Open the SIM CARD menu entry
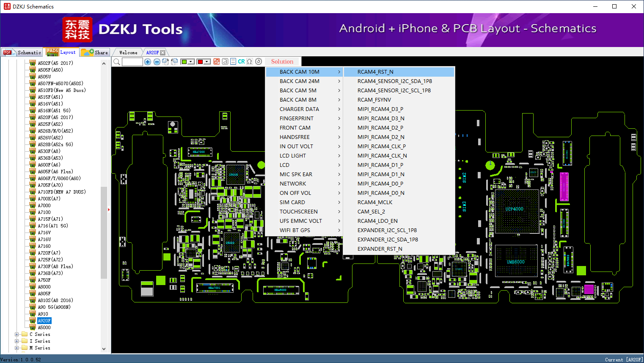Image resolution: width=644 pixels, height=363 pixels. [x=304, y=202]
